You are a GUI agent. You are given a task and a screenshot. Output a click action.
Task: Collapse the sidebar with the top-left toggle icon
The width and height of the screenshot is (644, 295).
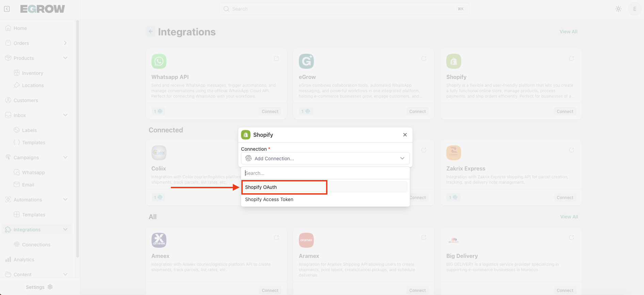click(x=7, y=9)
